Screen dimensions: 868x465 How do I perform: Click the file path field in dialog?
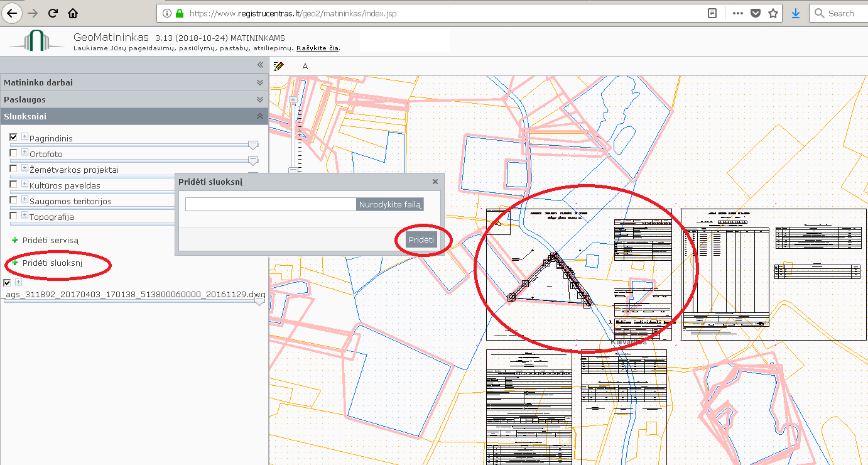(x=271, y=204)
